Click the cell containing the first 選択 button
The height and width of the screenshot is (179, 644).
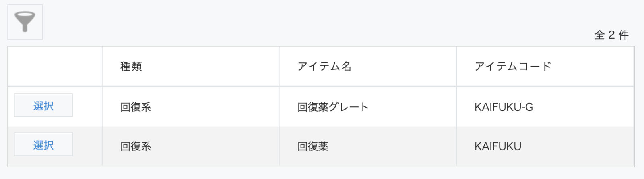click(55, 107)
